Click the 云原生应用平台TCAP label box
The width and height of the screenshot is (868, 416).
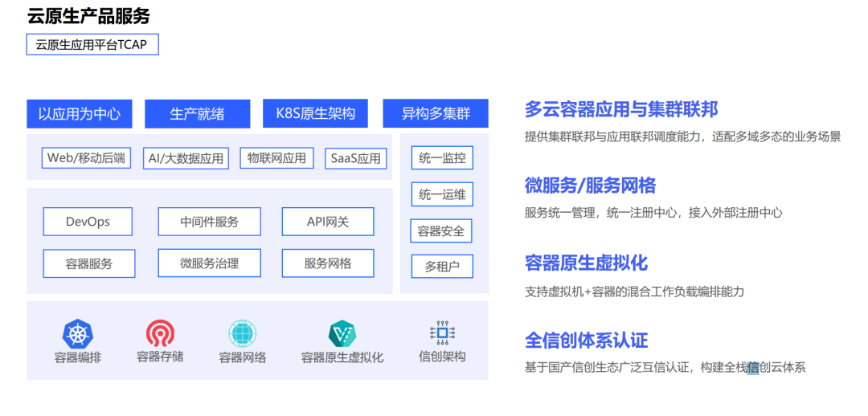tap(92, 45)
